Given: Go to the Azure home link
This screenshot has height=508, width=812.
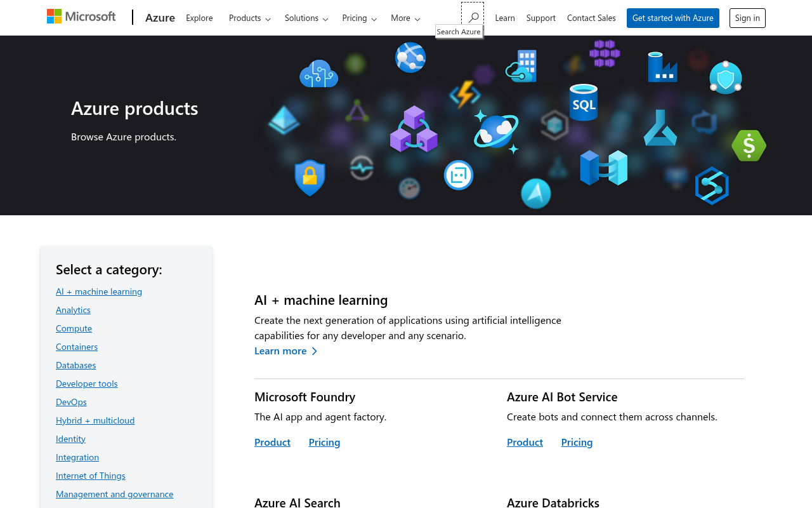Looking at the screenshot, I should pyautogui.click(x=160, y=18).
